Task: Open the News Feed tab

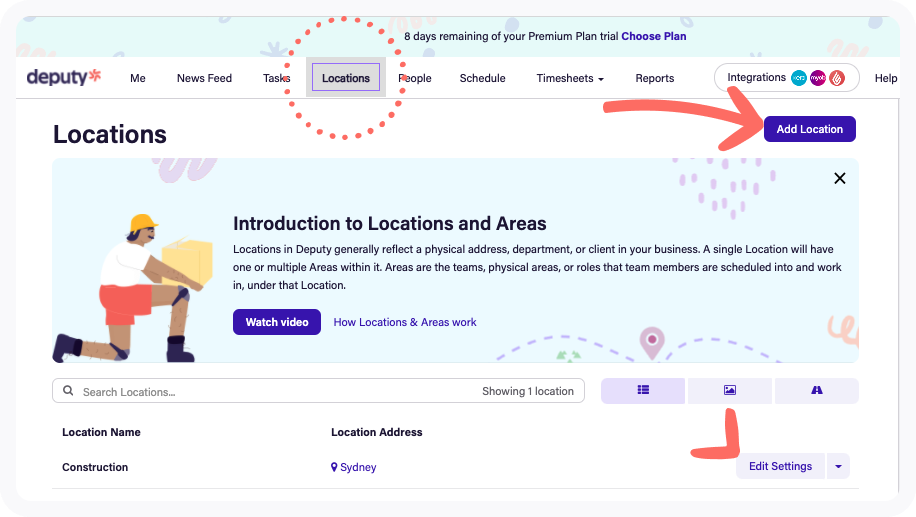Action: coord(204,78)
